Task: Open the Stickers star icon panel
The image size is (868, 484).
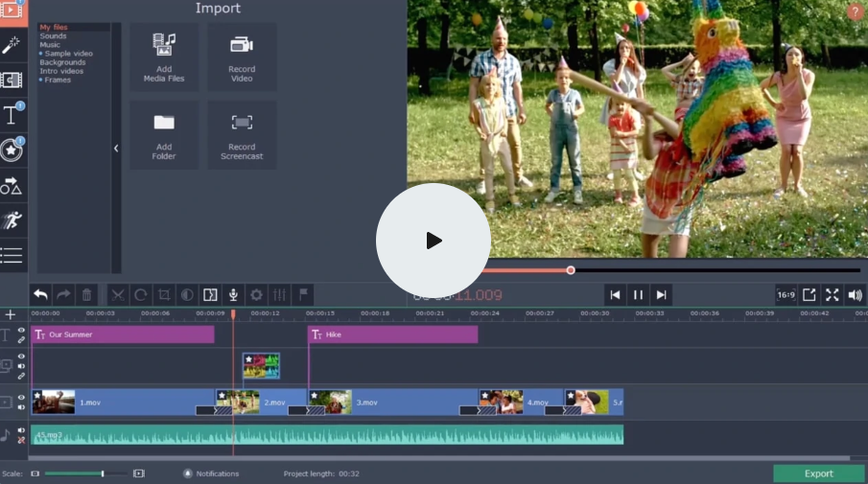Action: click(x=12, y=150)
